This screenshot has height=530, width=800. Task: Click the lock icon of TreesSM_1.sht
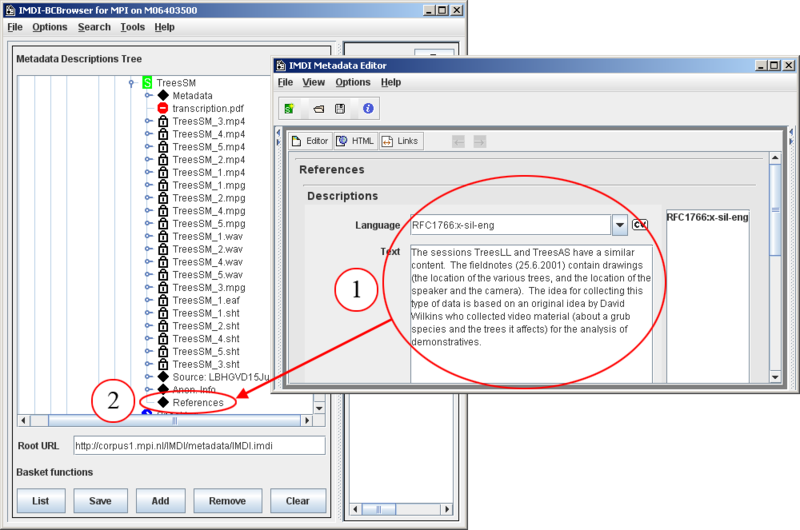(x=163, y=313)
